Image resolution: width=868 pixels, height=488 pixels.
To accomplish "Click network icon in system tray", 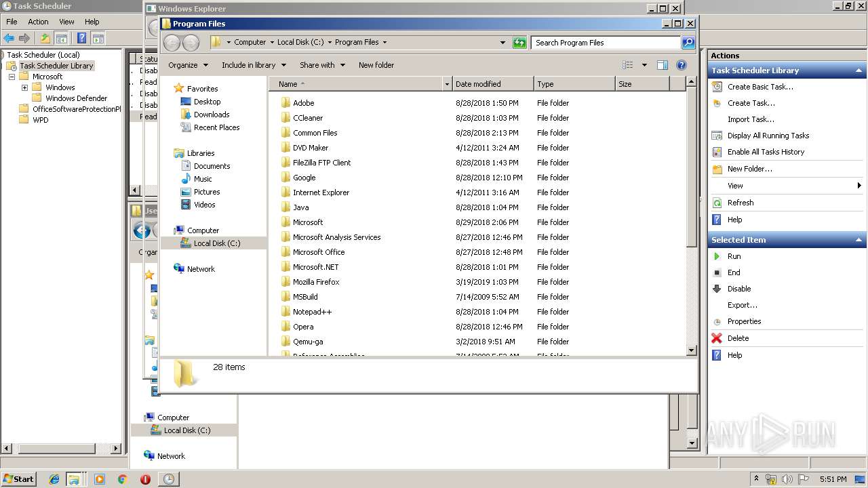I will tap(771, 479).
